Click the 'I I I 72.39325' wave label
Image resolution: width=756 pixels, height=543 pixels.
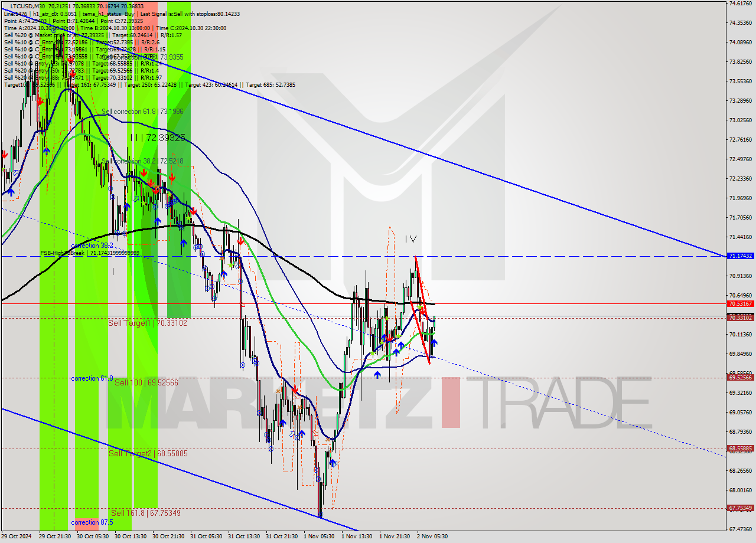(x=158, y=137)
